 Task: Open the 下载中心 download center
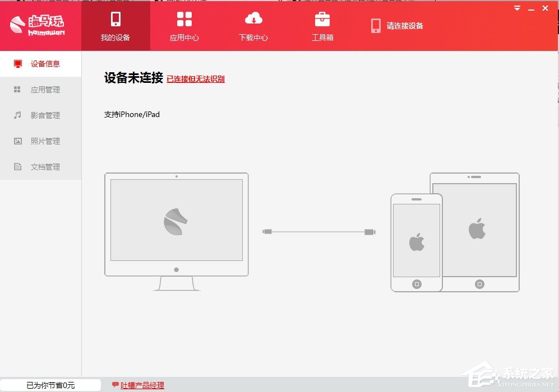(253, 25)
